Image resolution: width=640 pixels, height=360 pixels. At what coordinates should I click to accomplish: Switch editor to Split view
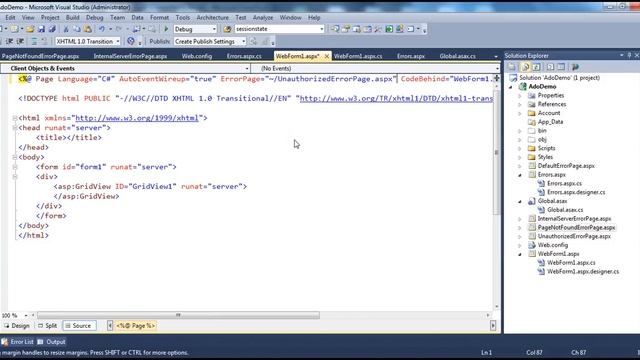[x=47, y=326]
